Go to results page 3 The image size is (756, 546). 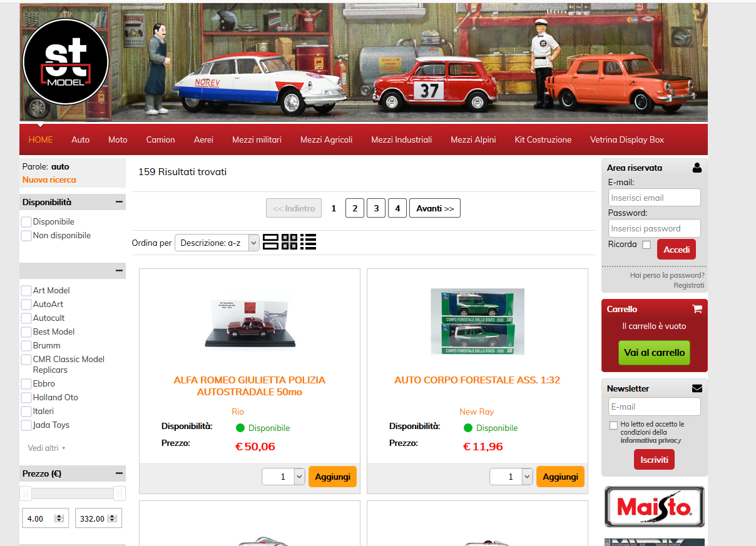coord(376,208)
